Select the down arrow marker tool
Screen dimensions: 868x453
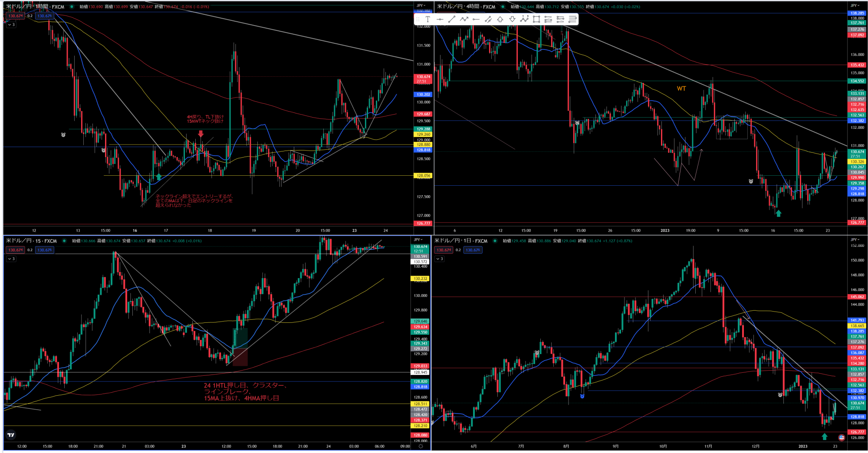click(512, 19)
